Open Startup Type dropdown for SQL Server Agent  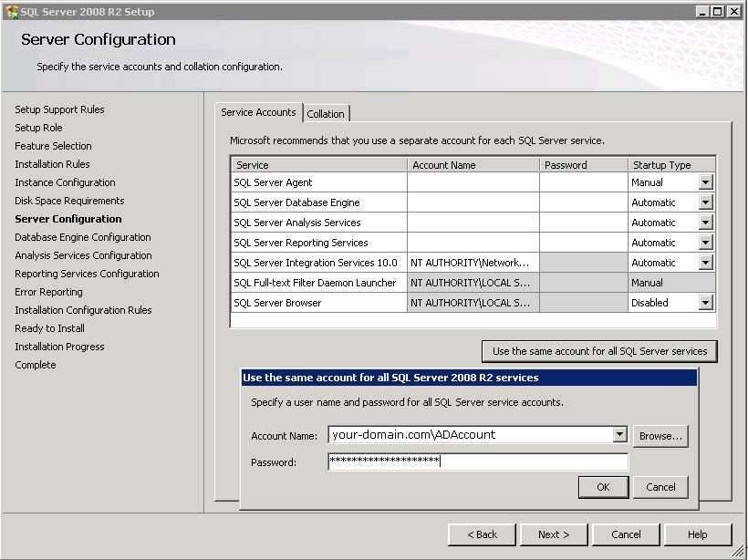pos(705,182)
